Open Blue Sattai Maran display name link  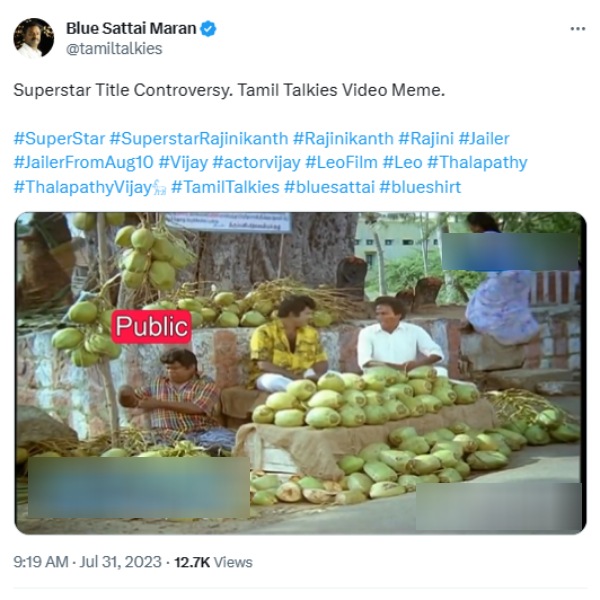[131, 29]
